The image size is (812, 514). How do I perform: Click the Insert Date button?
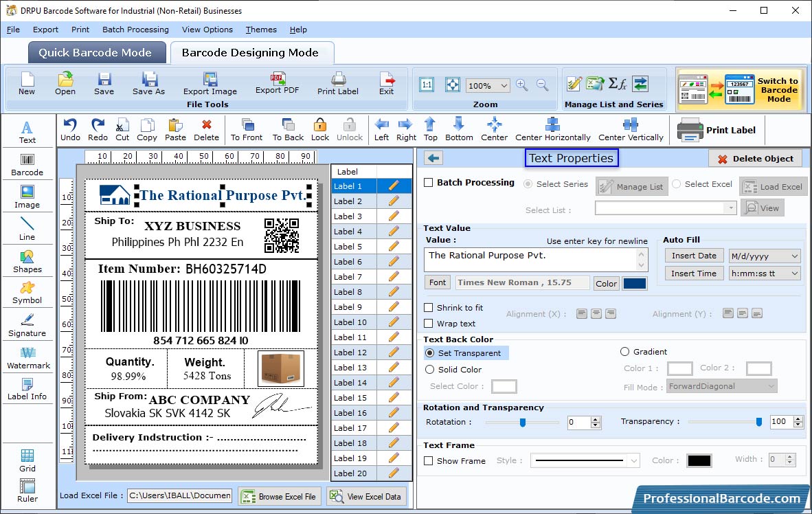click(x=693, y=256)
